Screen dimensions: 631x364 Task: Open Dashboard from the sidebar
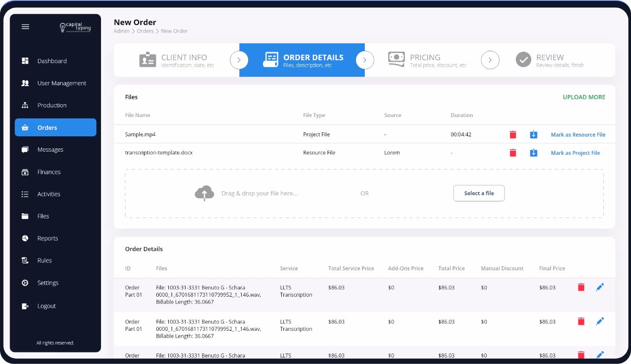coord(52,61)
